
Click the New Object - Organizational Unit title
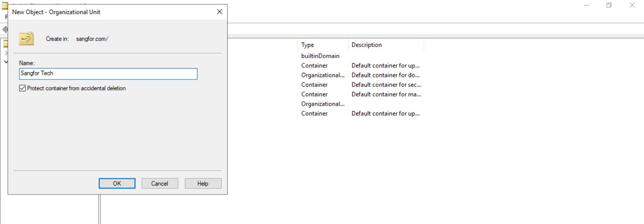[56, 12]
